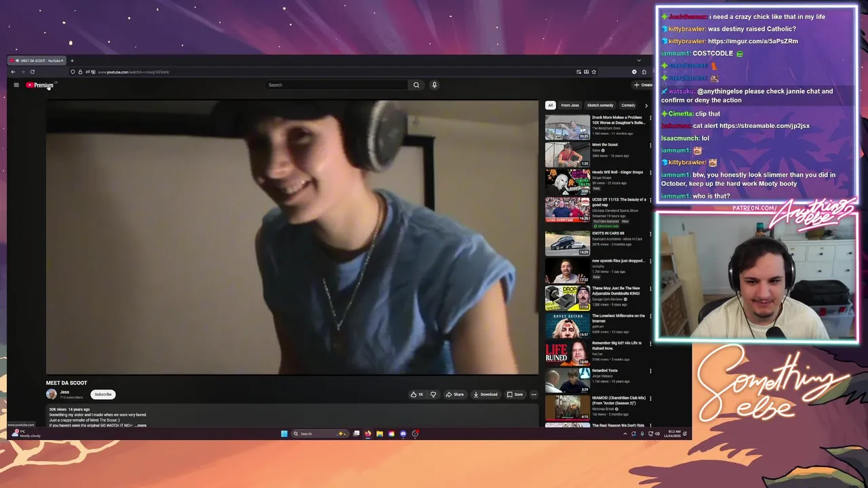Open options menu for Adjustable Dumbbells video
868x488 pixels.
tap(650, 289)
